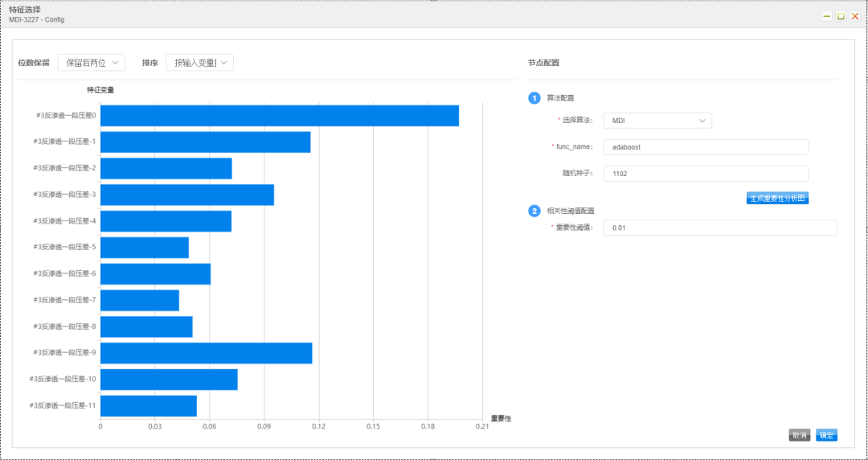Image resolution: width=868 pixels, height=460 pixels.
Task: Click the axis label #3反渗透一段压差-5
Action: click(x=64, y=248)
